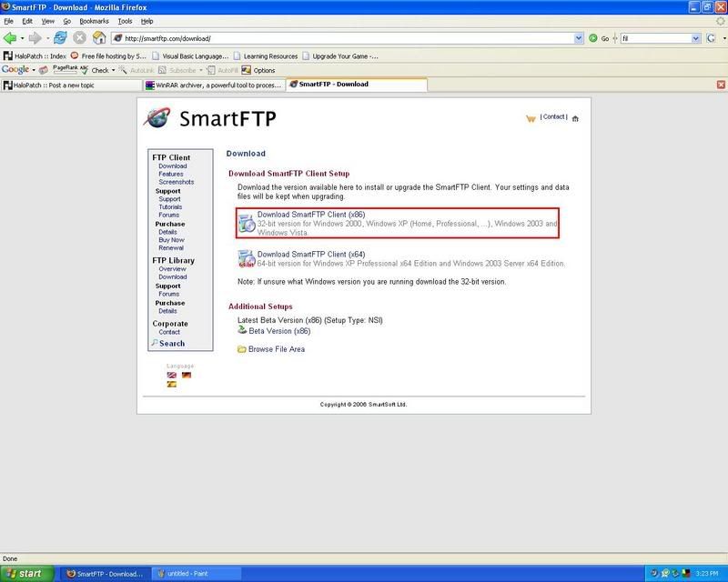Click the Search link in sidebar
Screen dimensions: 728x582
click(x=172, y=344)
